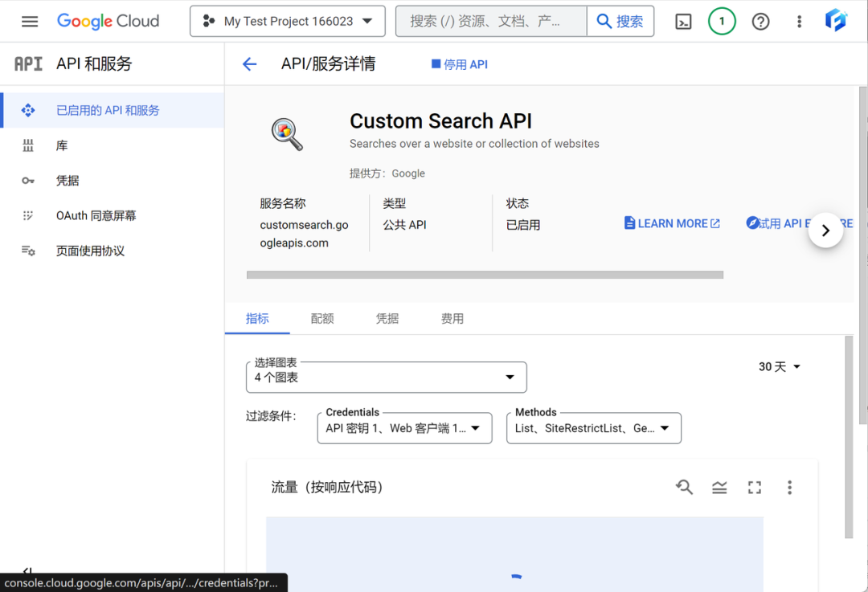Select OAuth 同意屏幕 in sidebar

[113, 216]
